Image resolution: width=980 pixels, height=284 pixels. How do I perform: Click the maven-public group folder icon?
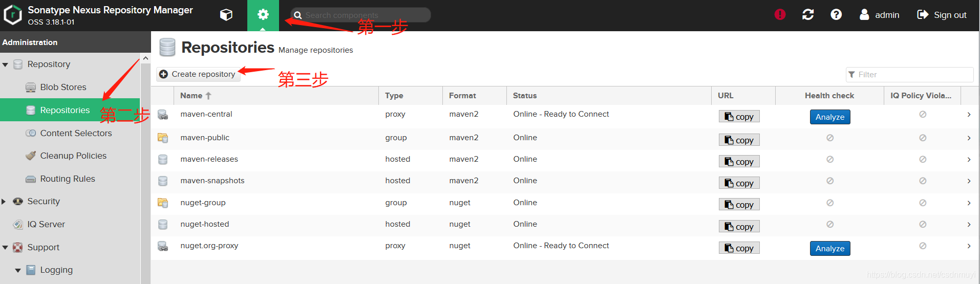163,138
